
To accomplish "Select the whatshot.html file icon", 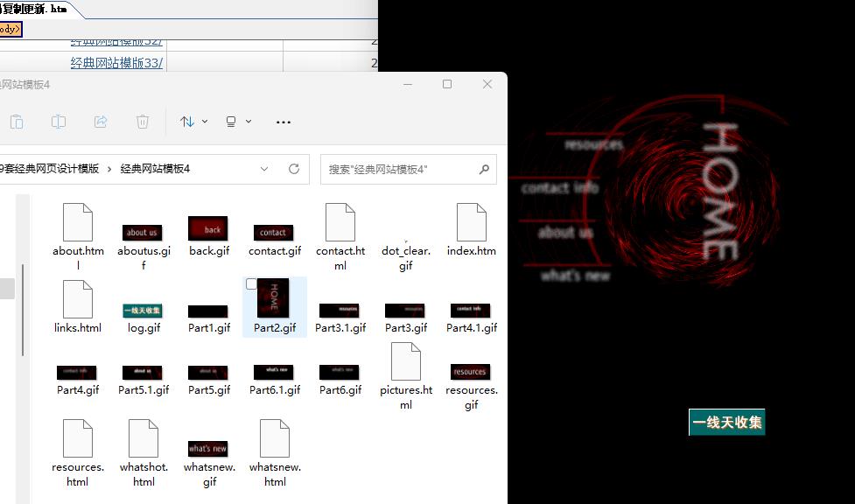I will coord(144,438).
